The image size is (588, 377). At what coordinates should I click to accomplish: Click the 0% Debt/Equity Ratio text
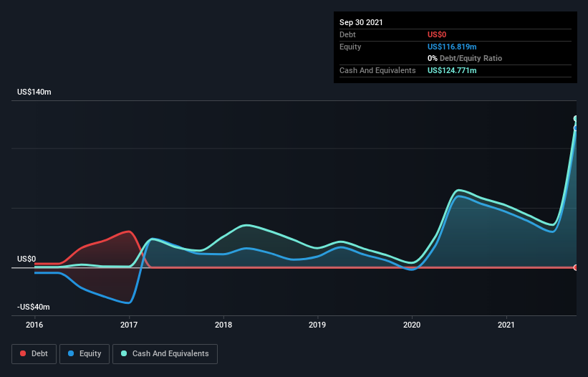pos(465,59)
